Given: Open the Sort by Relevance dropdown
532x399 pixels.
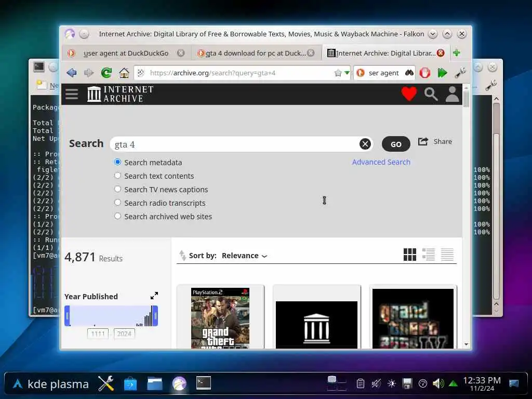Looking at the screenshot, I should point(244,256).
